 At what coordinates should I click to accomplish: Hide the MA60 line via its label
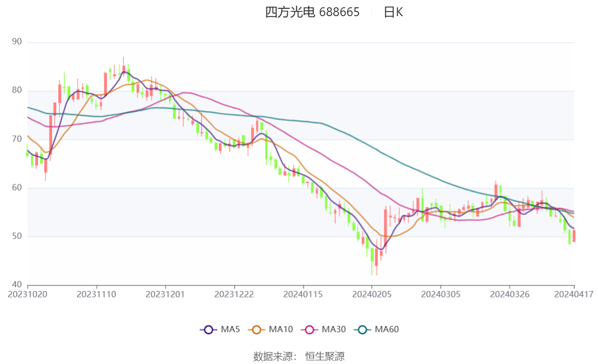coord(387,329)
